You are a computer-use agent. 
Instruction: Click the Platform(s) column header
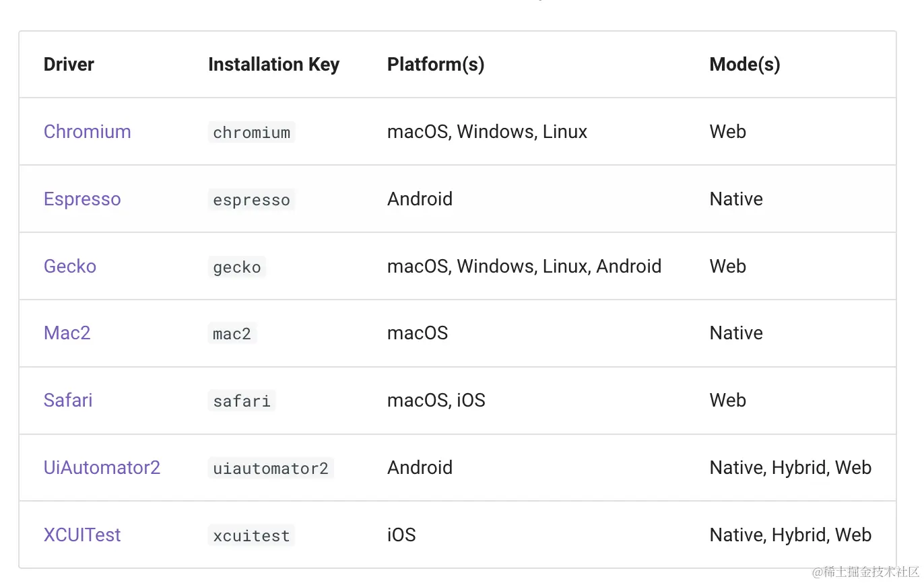(436, 65)
